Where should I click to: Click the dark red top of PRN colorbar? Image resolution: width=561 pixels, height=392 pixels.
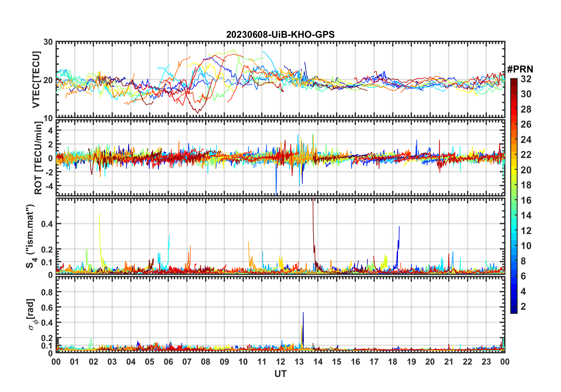click(514, 80)
